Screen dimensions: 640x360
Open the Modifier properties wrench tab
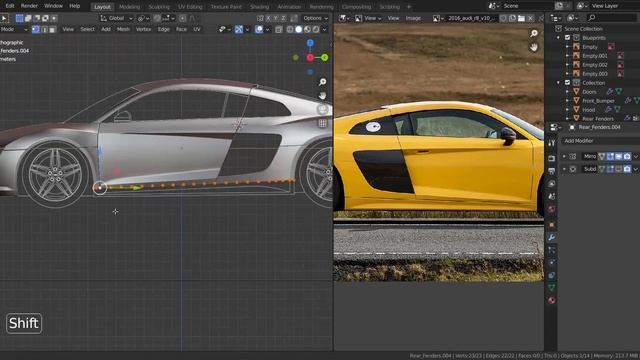551,237
